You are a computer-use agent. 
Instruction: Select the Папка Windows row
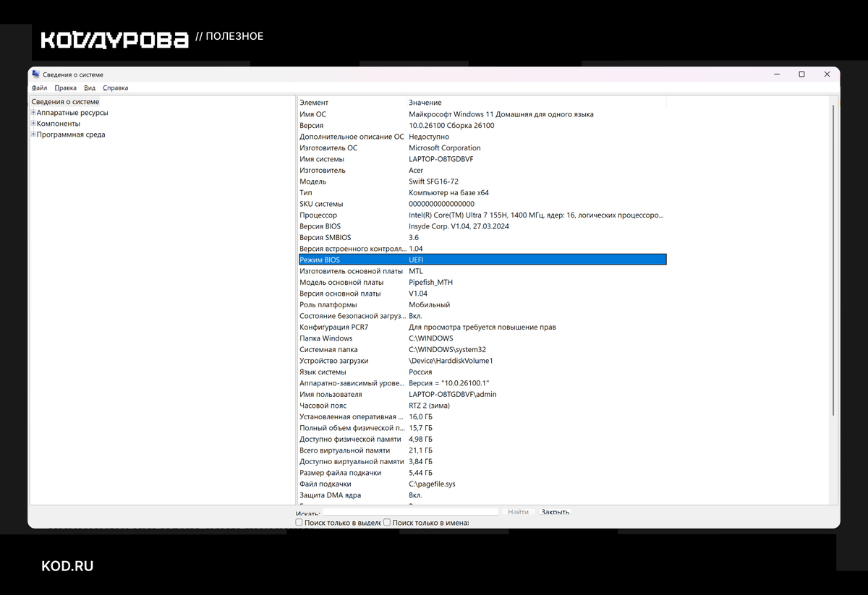pos(482,338)
